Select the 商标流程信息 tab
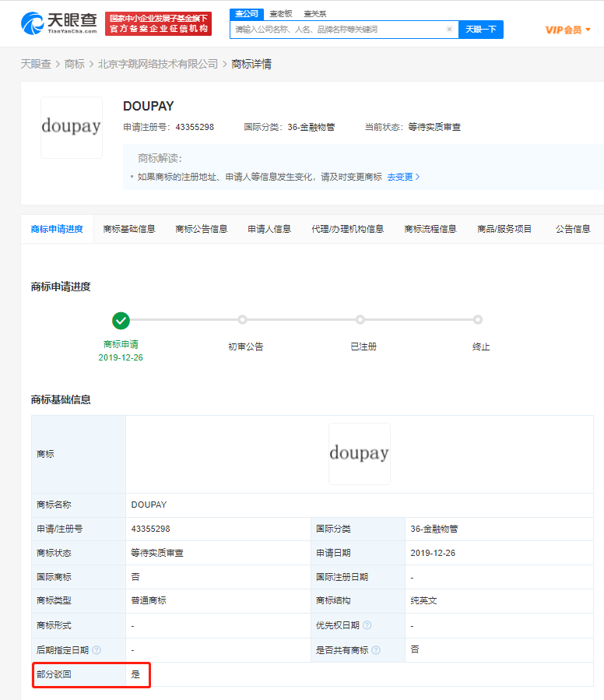This screenshot has height=700, width=604. (x=430, y=229)
